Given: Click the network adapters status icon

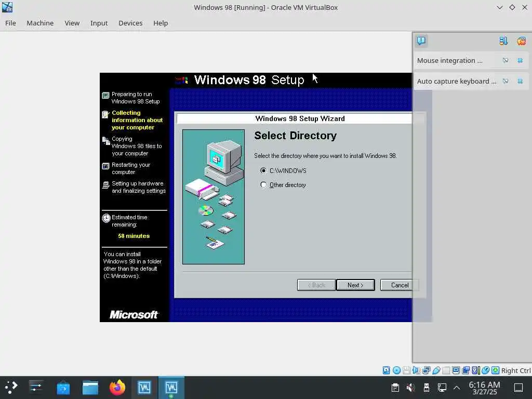Looking at the screenshot, I should point(427,370).
